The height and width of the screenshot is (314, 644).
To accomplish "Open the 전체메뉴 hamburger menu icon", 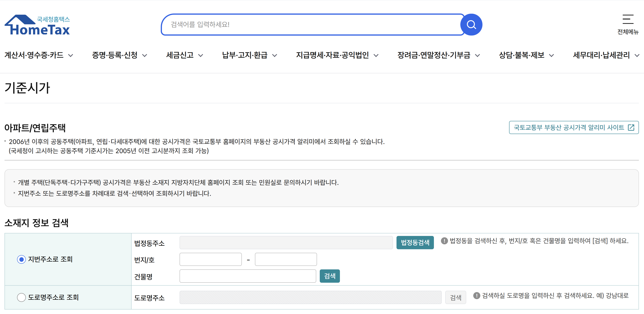I will (x=628, y=20).
